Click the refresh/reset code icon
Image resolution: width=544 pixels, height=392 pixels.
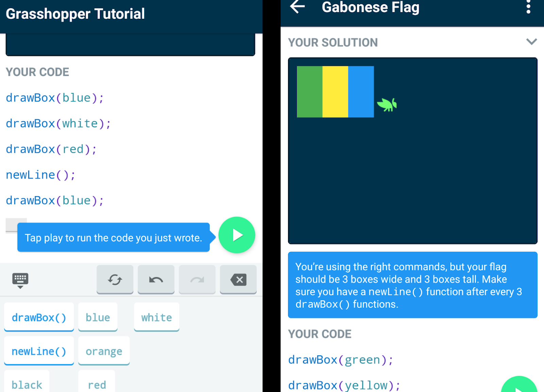[x=115, y=280]
